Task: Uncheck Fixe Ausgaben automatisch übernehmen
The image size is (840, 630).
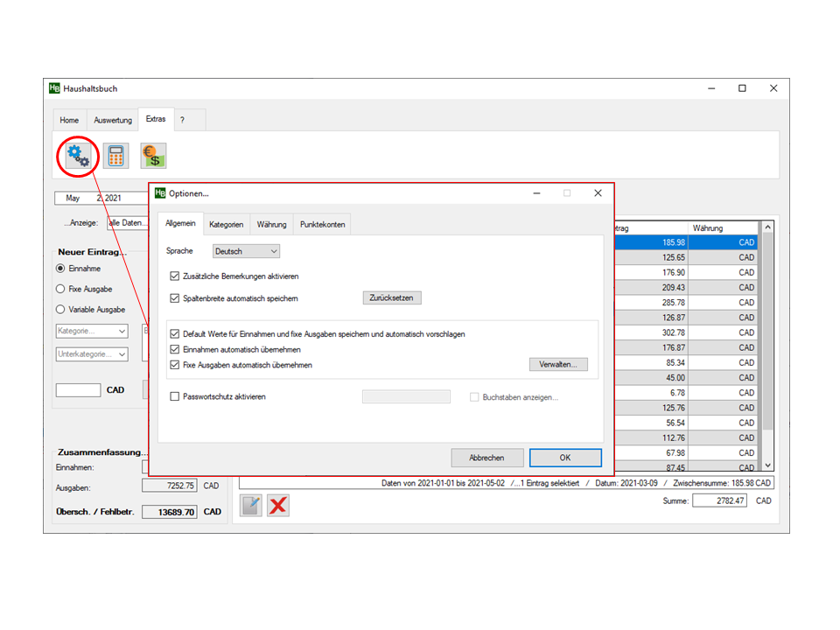Action: tap(175, 365)
